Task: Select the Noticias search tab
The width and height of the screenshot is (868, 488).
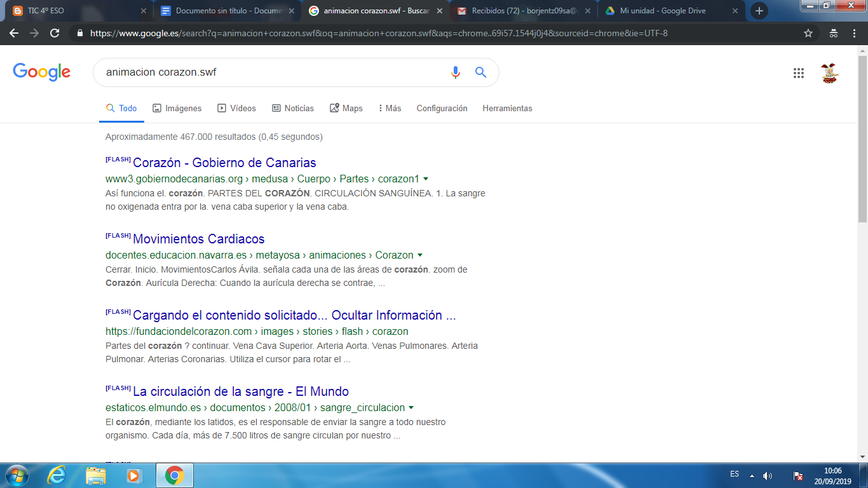Action: coord(293,109)
